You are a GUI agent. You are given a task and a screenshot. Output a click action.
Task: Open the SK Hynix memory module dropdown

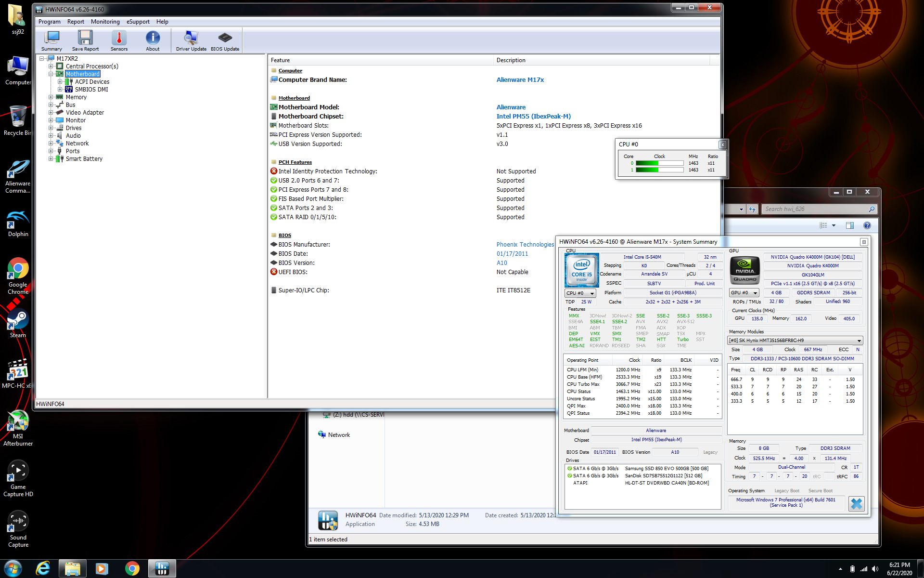click(795, 341)
